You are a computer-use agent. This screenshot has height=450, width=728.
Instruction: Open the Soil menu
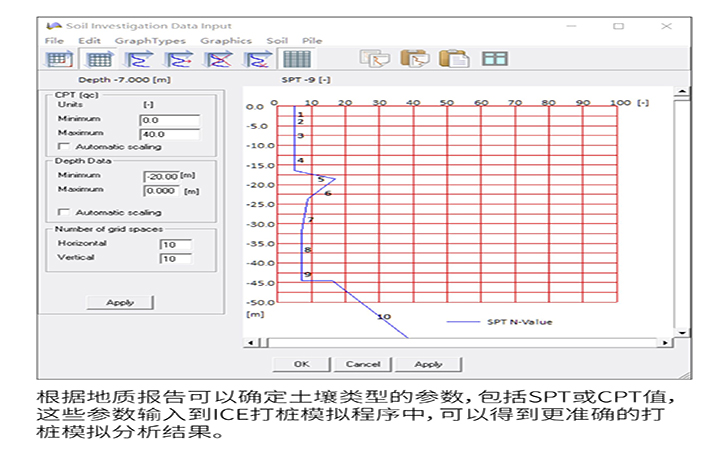point(277,41)
